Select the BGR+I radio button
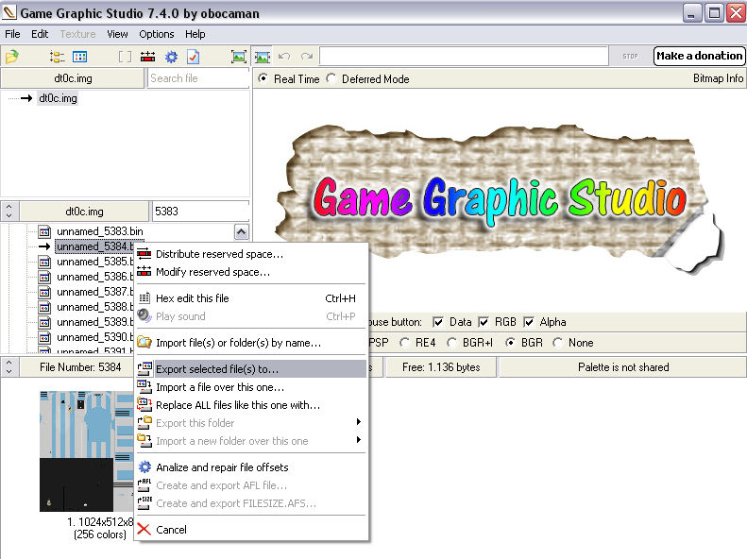The image size is (747, 560). point(451,343)
